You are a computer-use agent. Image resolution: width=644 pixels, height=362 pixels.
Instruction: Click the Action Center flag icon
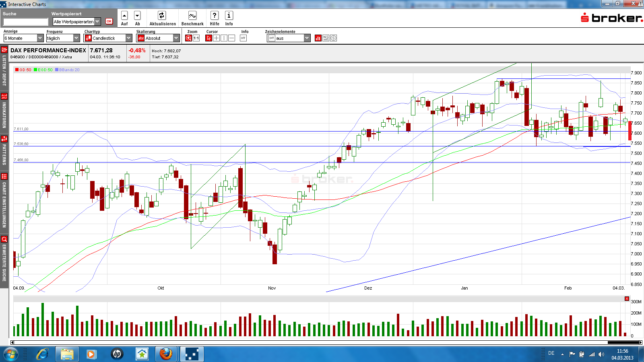tap(572, 354)
